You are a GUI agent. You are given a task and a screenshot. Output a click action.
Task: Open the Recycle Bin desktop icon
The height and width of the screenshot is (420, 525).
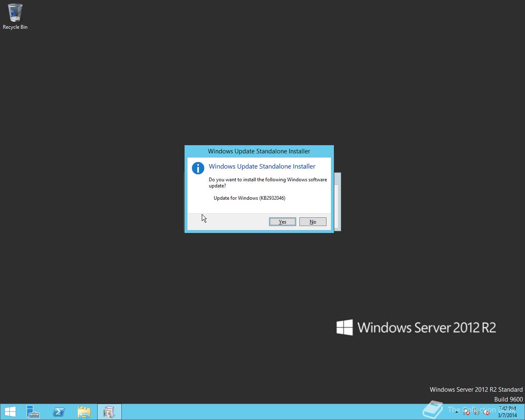point(15,17)
